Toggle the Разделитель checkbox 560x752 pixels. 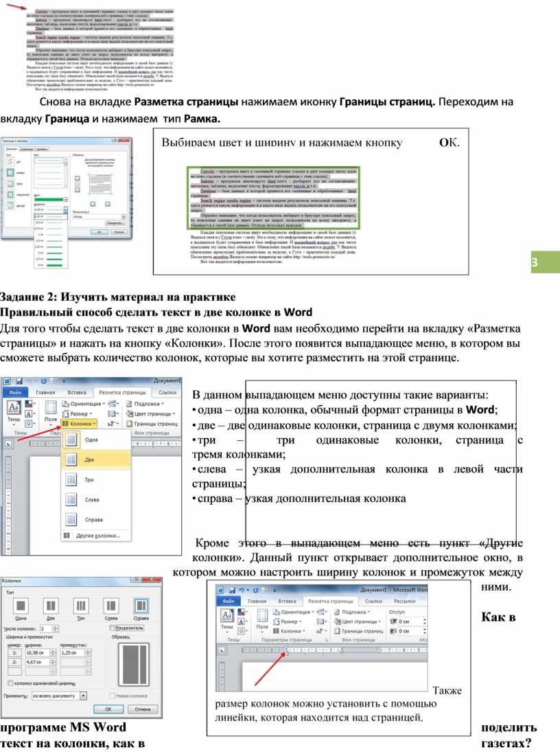click(x=112, y=628)
